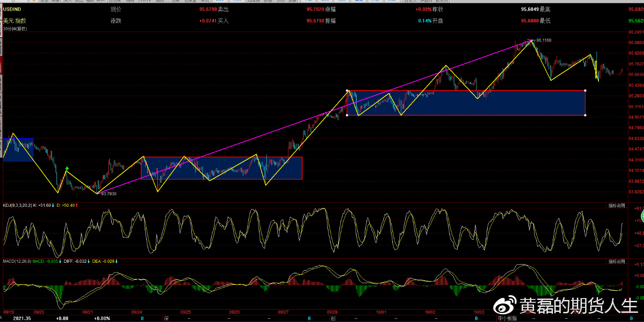
Task: Select bottom-right handle of upper red rectangle
Action: pyautogui.click(x=585, y=115)
